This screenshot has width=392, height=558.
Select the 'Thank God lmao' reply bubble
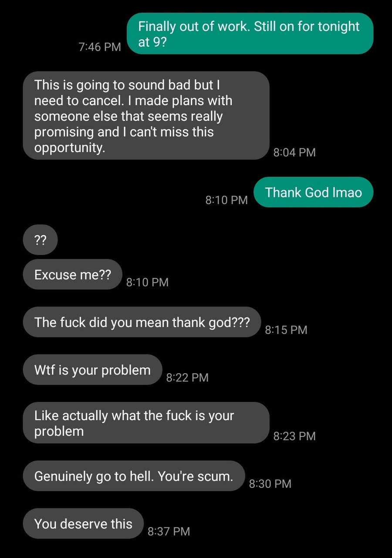coord(314,192)
